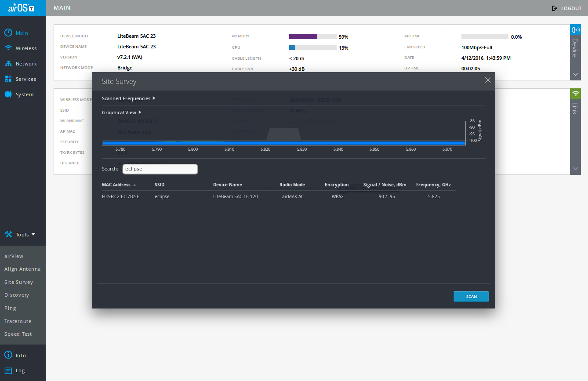Viewport: 588px width, 381px height.
Task: Select MAC address F0:9F:C2:EC:7B:5E row
Action: tap(120, 196)
